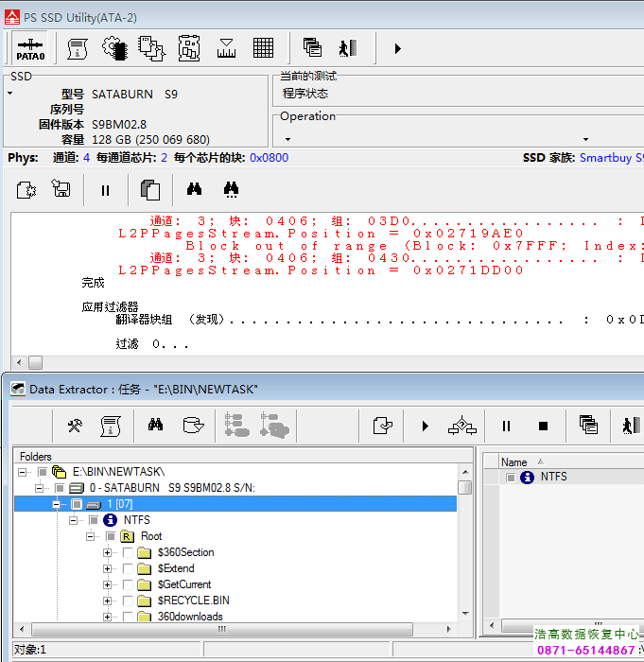Tick the $Extend folder checkbox
Image resolution: width=644 pixels, height=662 pixels.
coord(128,568)
